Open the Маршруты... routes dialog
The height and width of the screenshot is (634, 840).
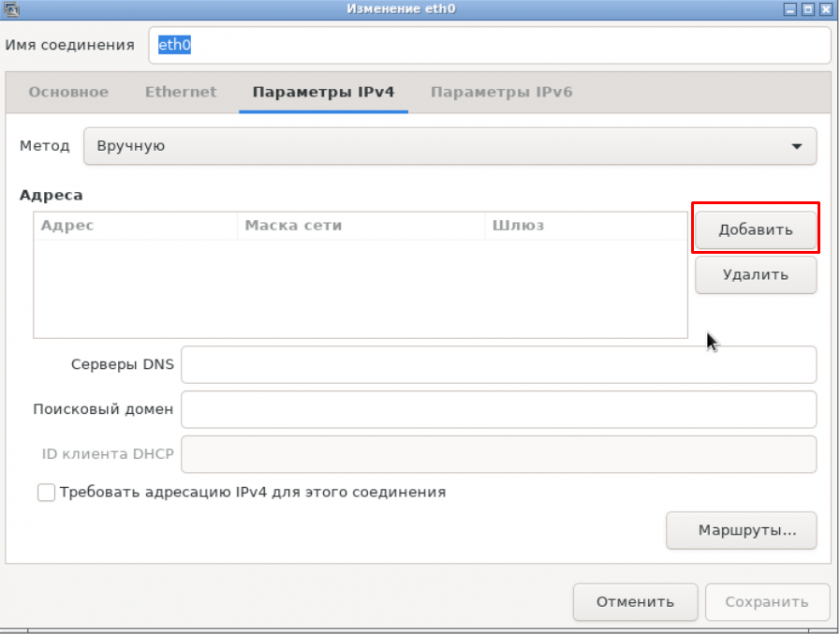(741, 530)
